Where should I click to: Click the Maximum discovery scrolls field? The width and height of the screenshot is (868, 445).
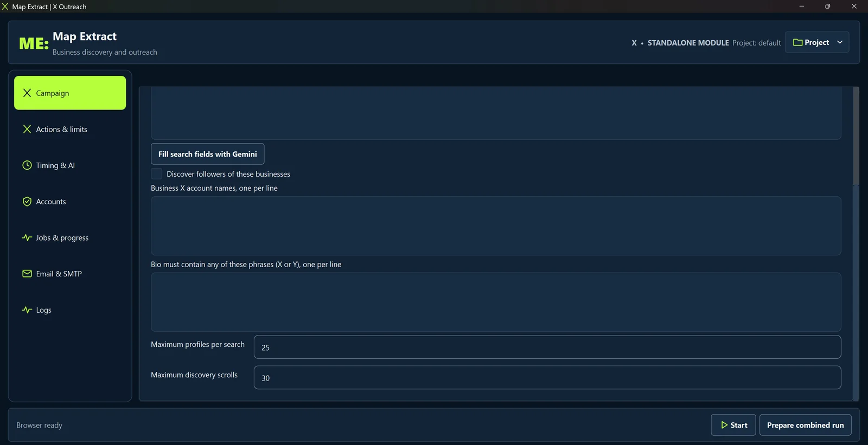point(547,377)
